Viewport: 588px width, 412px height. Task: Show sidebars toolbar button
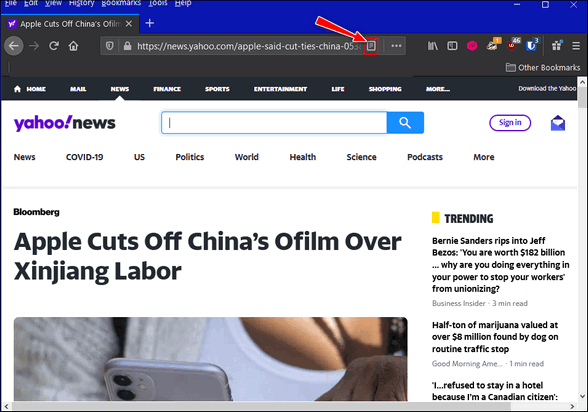[x=452, y=46]
